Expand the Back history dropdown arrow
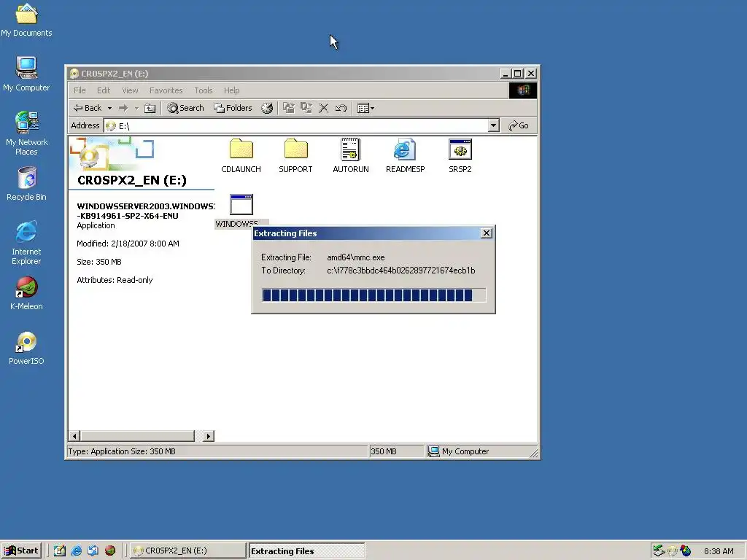747x560 pixels. [109, 108]
